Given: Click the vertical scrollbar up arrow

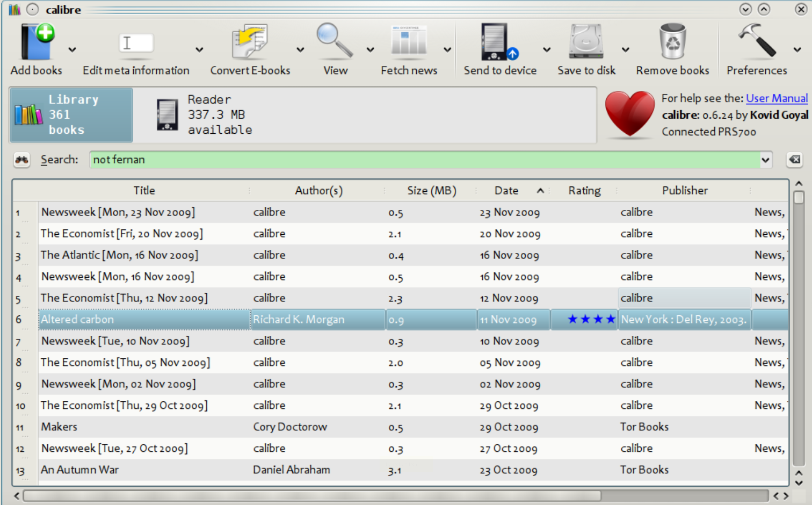Looking at the screenshot, I should 799,184.
